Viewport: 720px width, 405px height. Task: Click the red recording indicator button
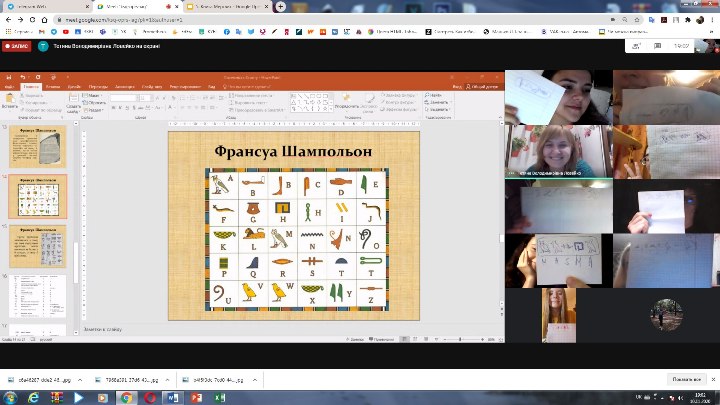click(16, 46)
